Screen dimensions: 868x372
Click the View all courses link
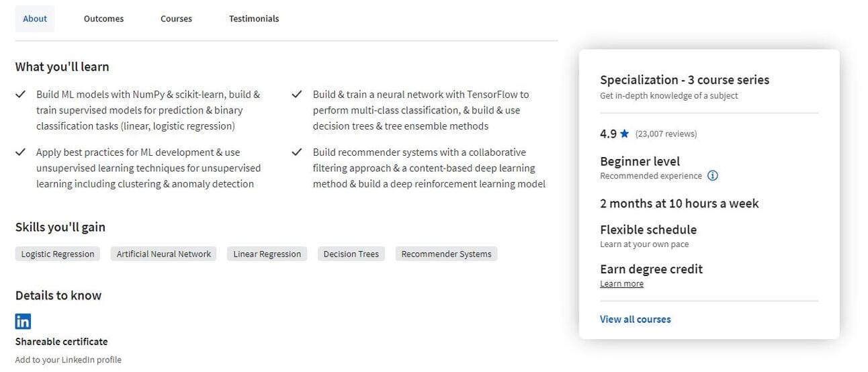635,320
